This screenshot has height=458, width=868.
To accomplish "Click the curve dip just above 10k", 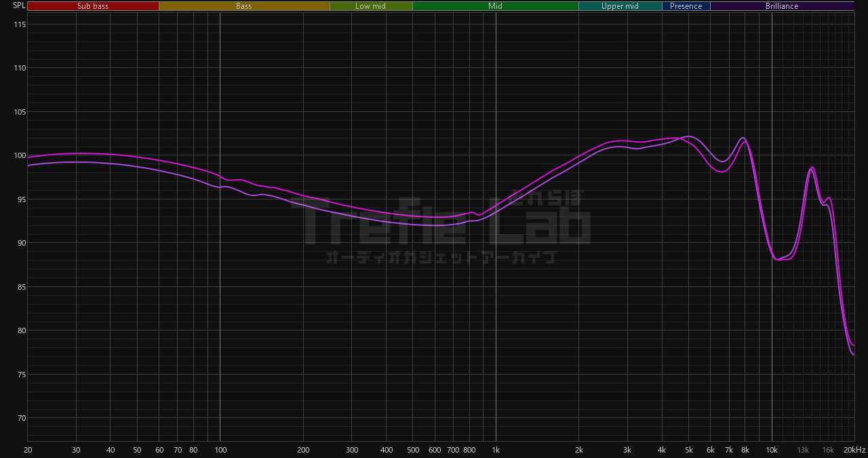I will click(x=778, y=259).
